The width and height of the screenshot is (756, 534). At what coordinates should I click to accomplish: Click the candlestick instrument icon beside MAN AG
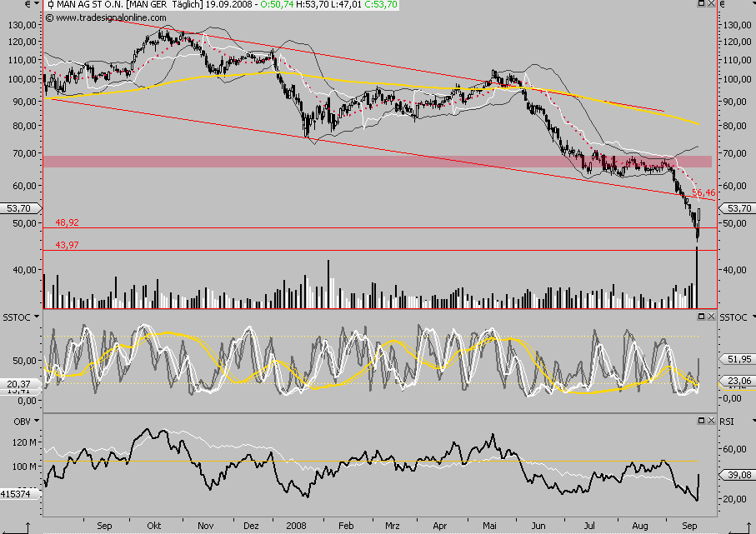click(x=51, y=5)
